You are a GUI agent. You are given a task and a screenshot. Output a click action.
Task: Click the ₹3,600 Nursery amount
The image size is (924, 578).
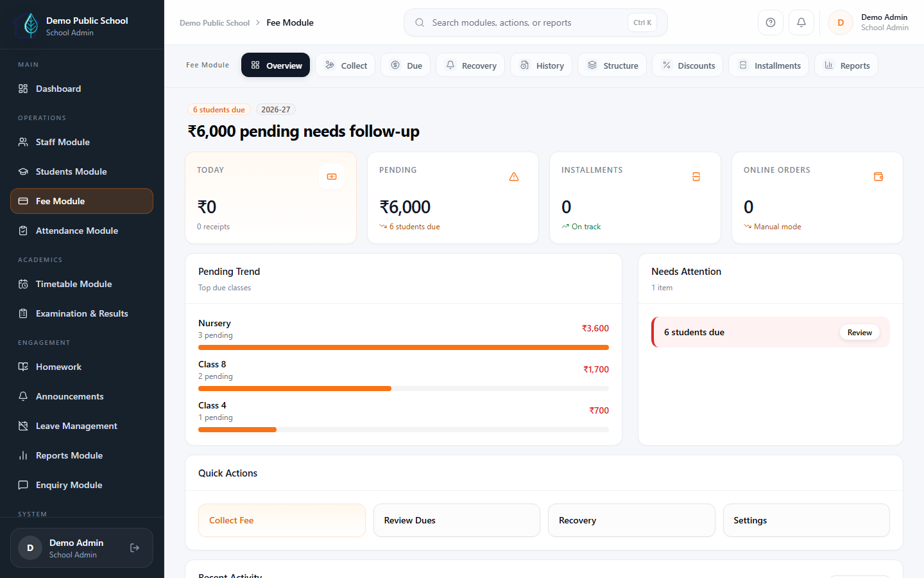(595, 328)
